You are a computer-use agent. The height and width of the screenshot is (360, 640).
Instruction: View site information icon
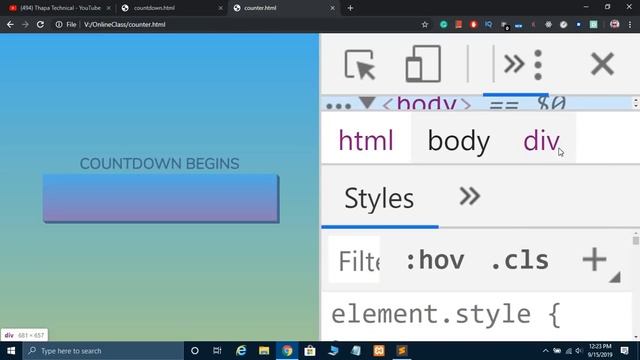tap(59, 24)
